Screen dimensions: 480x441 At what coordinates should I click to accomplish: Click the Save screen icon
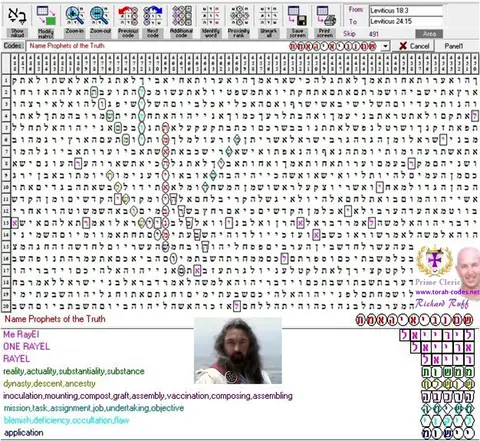tap(297, 16)
